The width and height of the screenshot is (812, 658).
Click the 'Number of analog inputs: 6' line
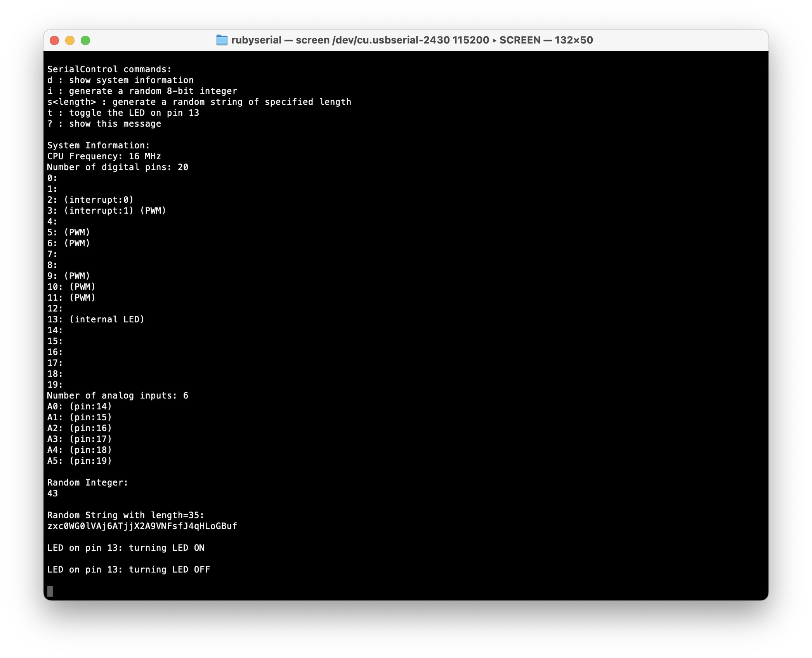117,395
